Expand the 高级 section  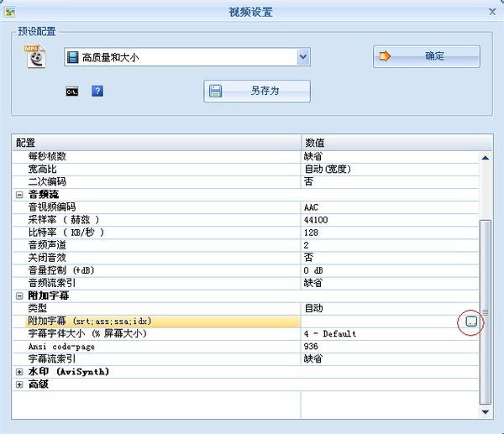(x=19, y=384)
